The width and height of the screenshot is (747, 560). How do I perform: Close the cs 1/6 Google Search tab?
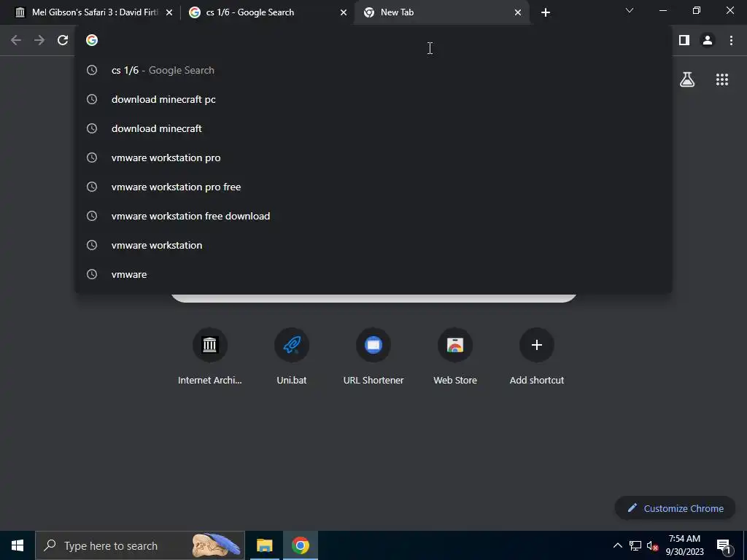coord(344,13)
